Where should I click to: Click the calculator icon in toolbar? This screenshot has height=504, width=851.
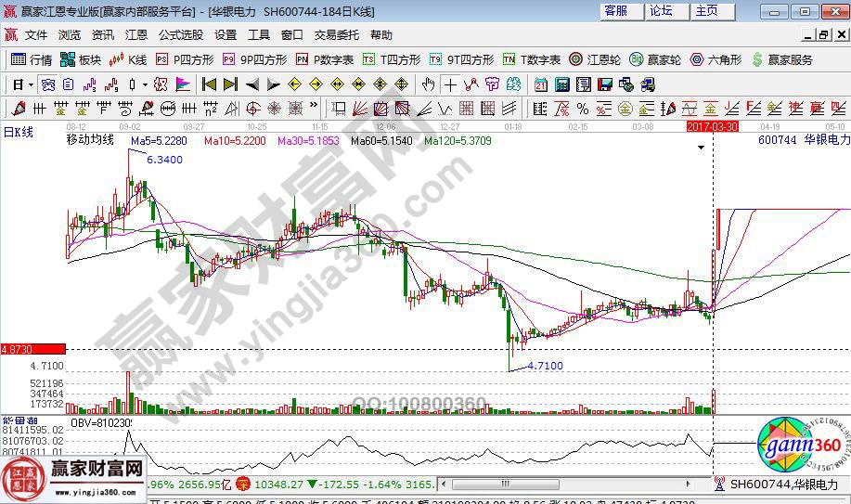[x=562, y=84]
